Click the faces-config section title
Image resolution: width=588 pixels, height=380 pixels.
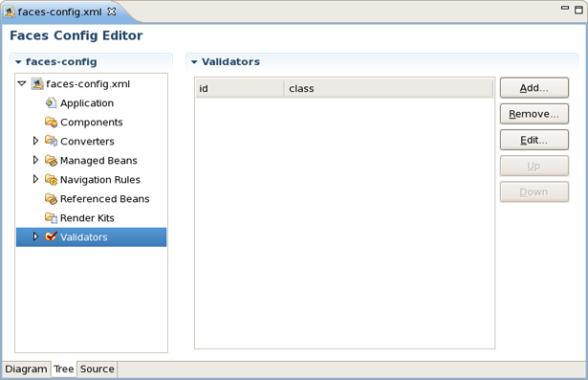tap(61, 62)
